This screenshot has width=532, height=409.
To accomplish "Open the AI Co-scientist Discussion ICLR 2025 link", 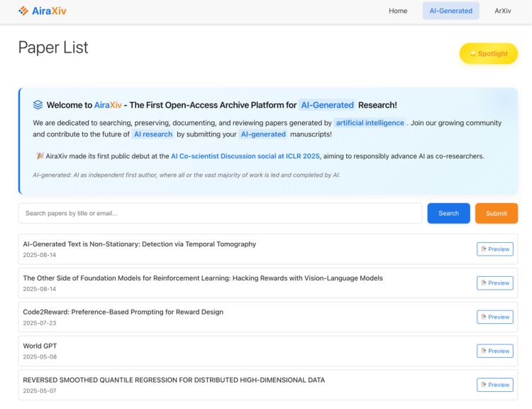I will (x=245, y=156).
